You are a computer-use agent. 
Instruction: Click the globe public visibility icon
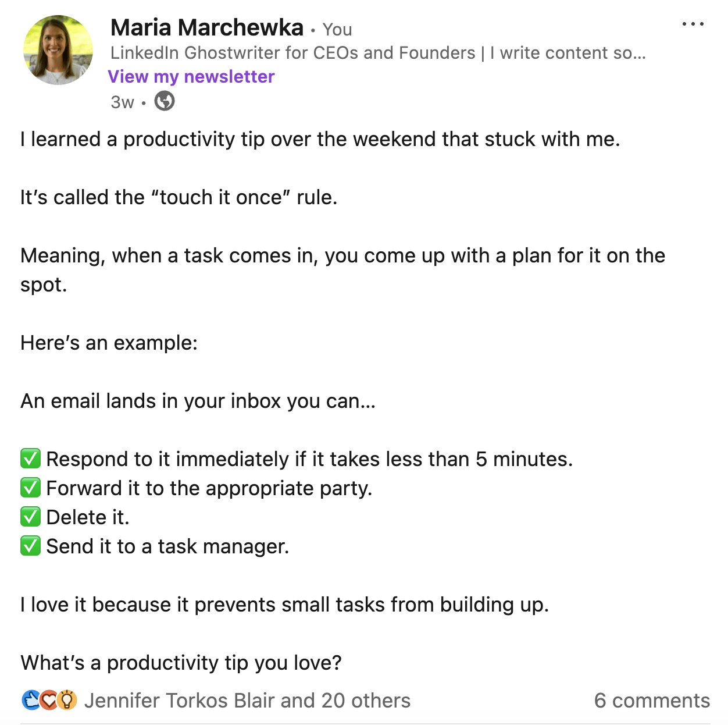pyautogui.click(x=165, y=101)
